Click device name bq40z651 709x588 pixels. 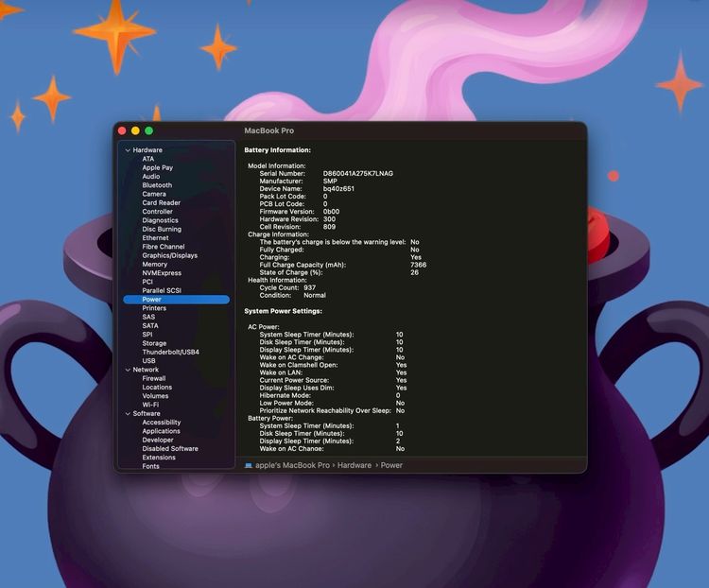pyautogui.click(x=338, y=189)
